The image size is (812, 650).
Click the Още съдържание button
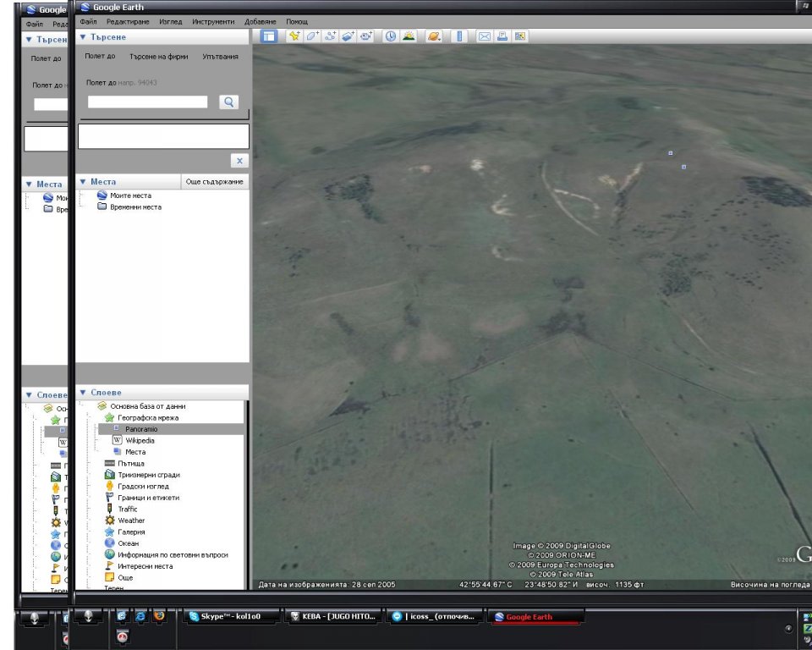[215, 182]
